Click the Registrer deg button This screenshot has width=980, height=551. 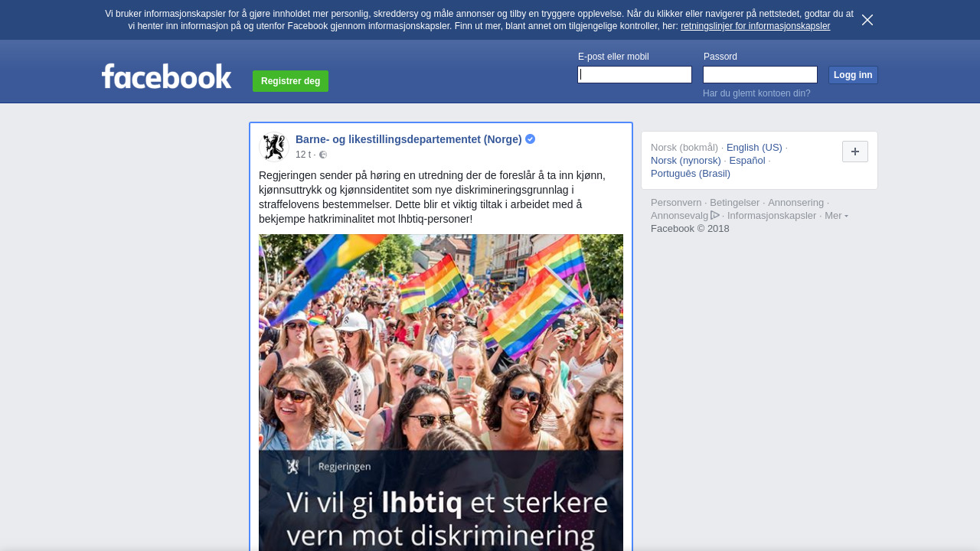pyautogui.click(x=290, y=81)
